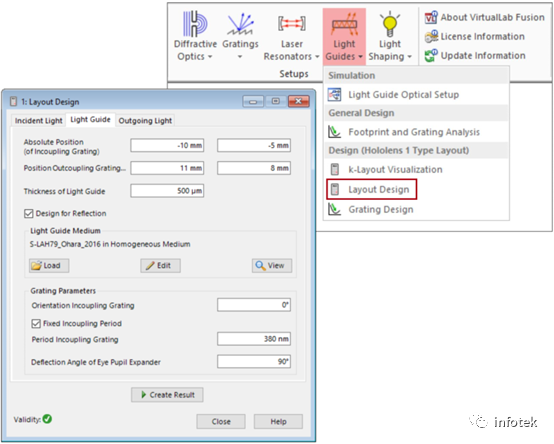Click the Close button in dialog
Screen dimensions: 554x444
tap(221, 421)
